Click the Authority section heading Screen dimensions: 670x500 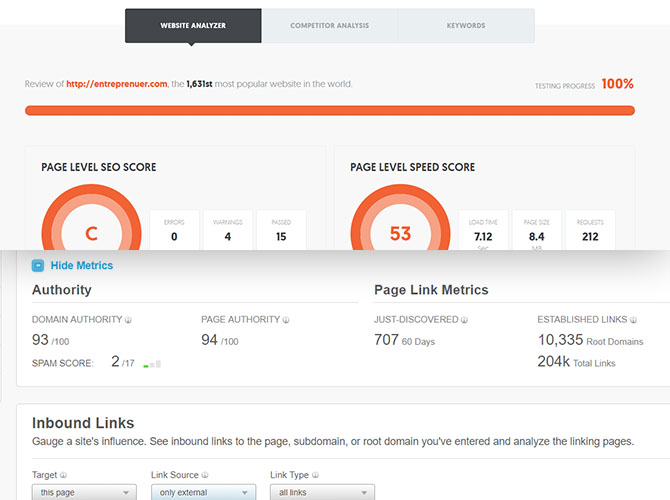[62, 290]
